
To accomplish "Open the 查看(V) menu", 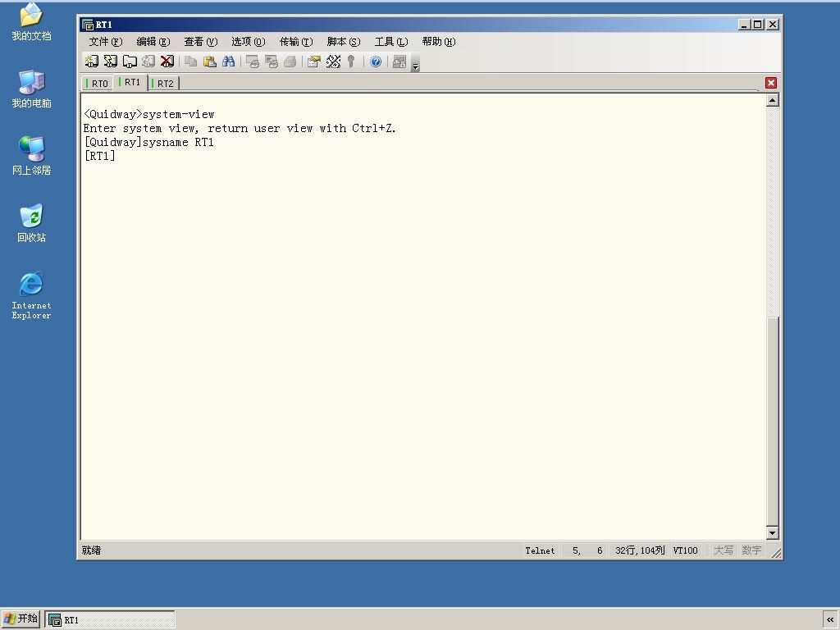I will click(201, 42).
